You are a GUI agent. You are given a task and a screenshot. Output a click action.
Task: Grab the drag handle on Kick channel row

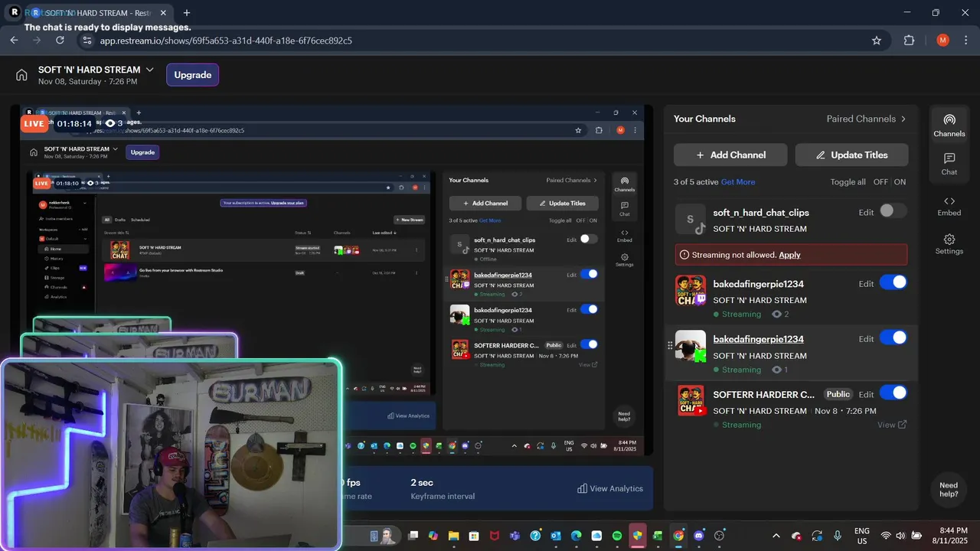pos(670,345)
